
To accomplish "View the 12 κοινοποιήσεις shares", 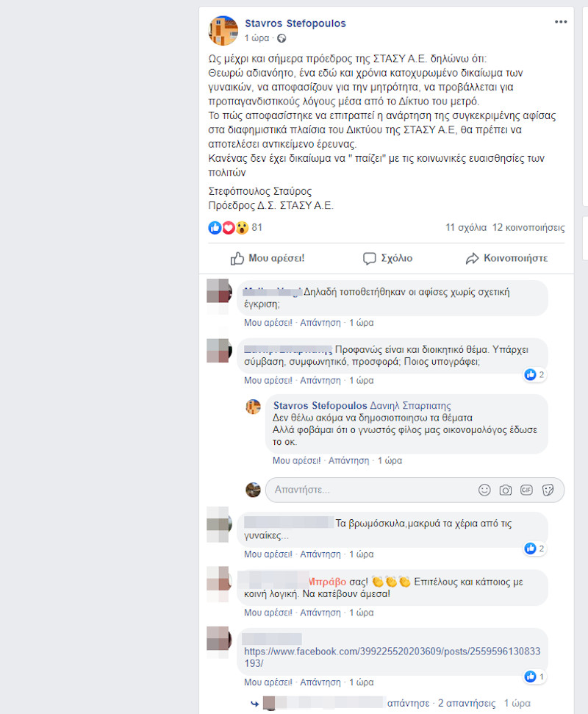I will [528, 227].
